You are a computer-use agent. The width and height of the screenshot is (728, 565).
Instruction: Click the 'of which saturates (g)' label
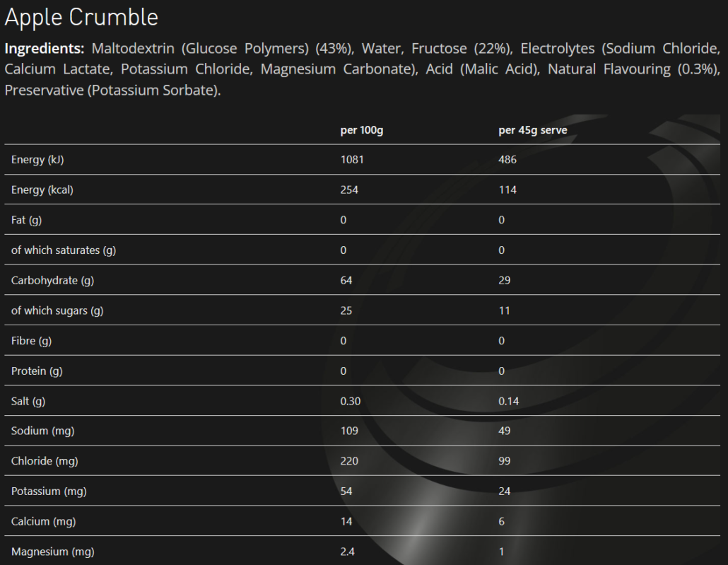(x=64, y=250)
